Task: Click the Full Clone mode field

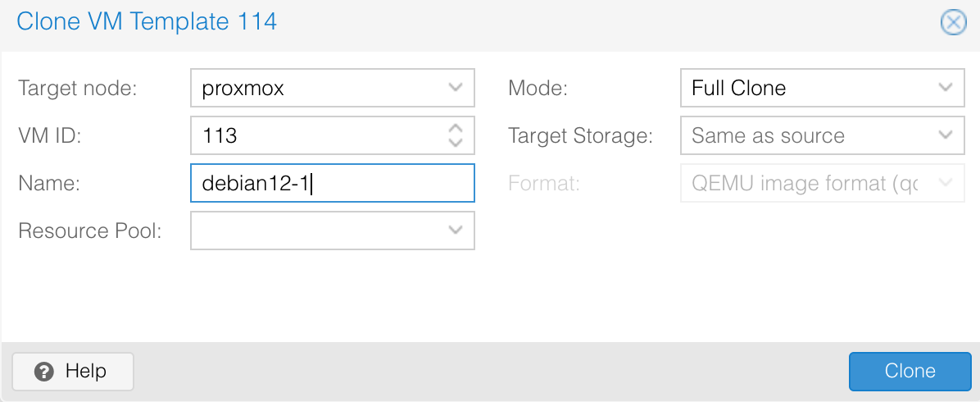Action: click(x=805, y=88)
